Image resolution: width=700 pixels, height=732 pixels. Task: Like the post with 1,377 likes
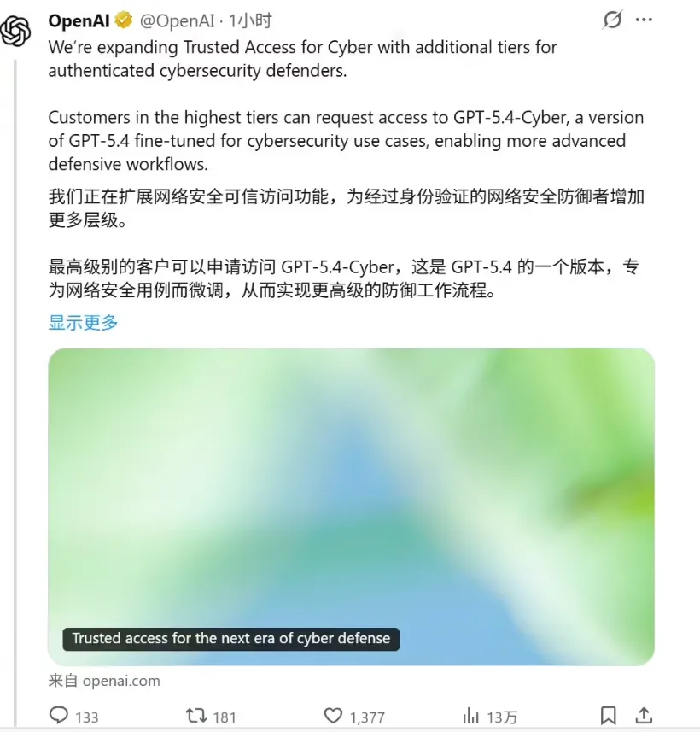coord(333,715)
